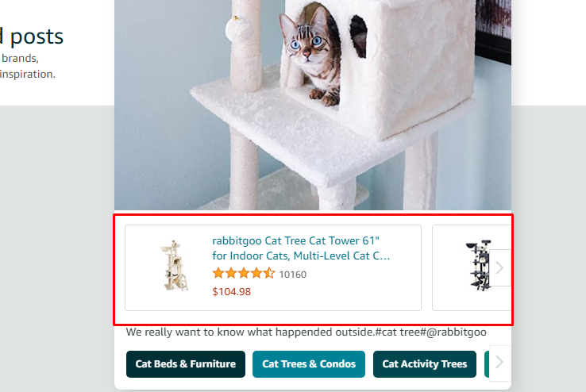Click the product carousel next arrow
586x392 pixels.
tap(500, 267)
